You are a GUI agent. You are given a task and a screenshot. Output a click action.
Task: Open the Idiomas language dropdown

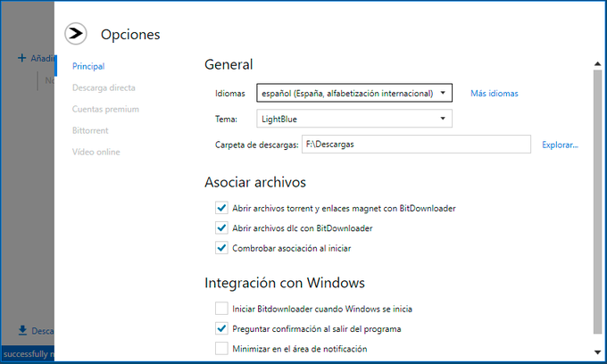354,93
